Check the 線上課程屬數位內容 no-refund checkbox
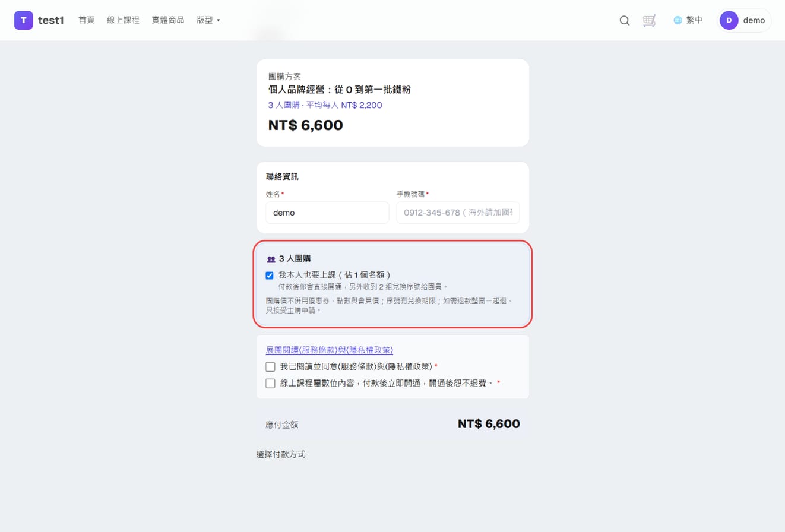 coord(271,383)
